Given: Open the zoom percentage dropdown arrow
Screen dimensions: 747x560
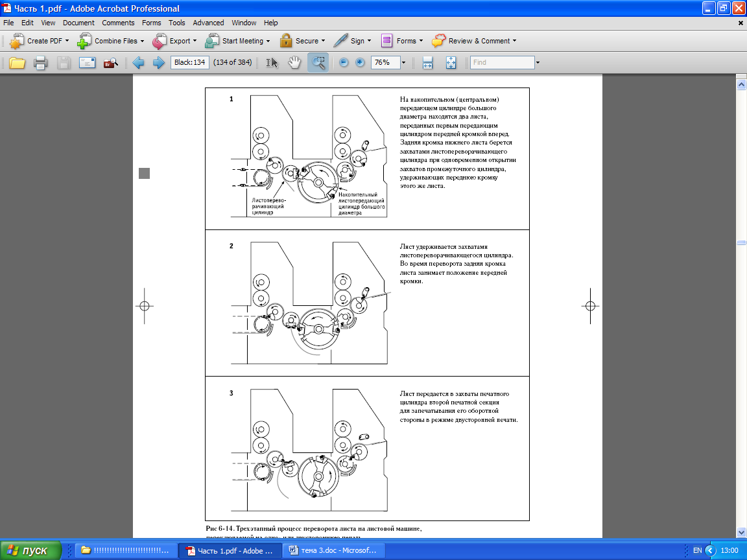Looking at the screenshot, I should [403, 62].
